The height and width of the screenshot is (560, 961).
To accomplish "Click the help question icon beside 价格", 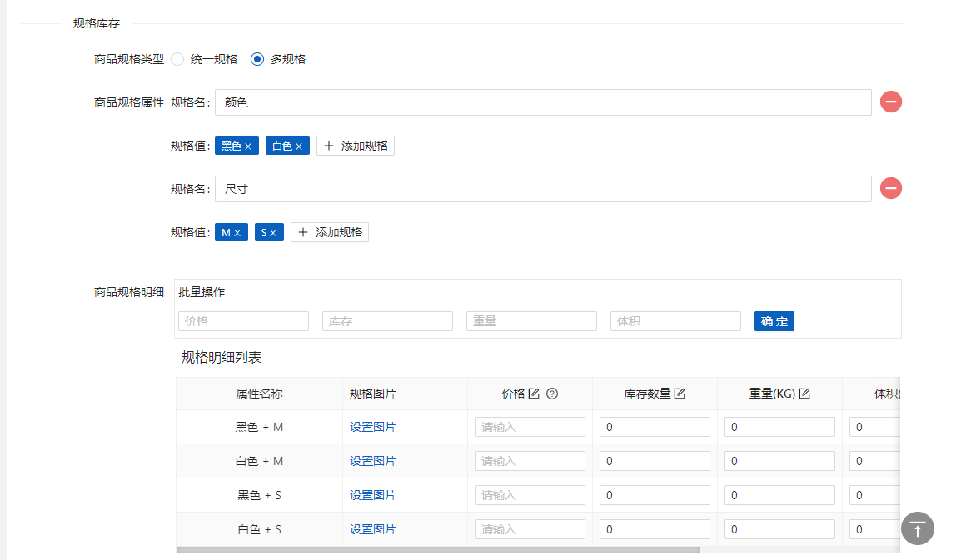I will tap(551, 394).
